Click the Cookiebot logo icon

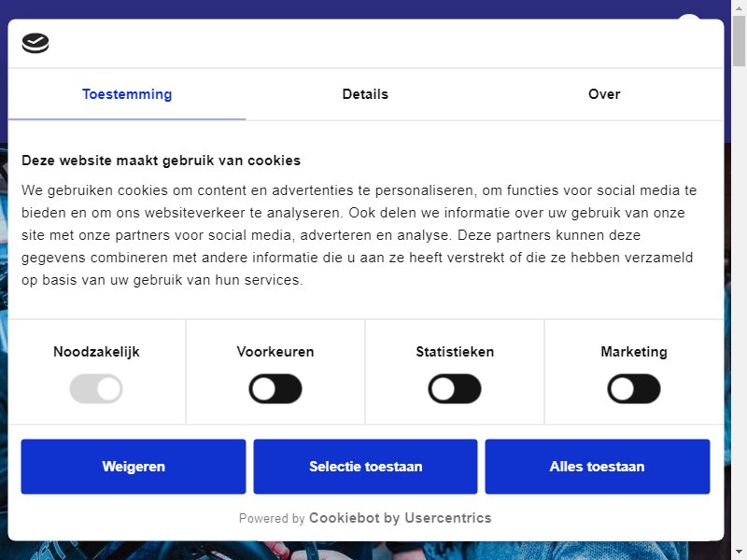pyautogui.click(x=35, y=43)
